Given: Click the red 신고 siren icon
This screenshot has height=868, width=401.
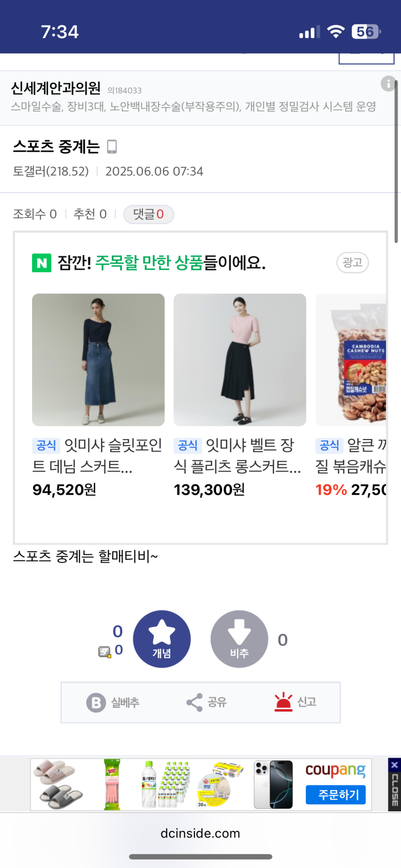Looking at the screenshot, I should [x=283, y=702].
